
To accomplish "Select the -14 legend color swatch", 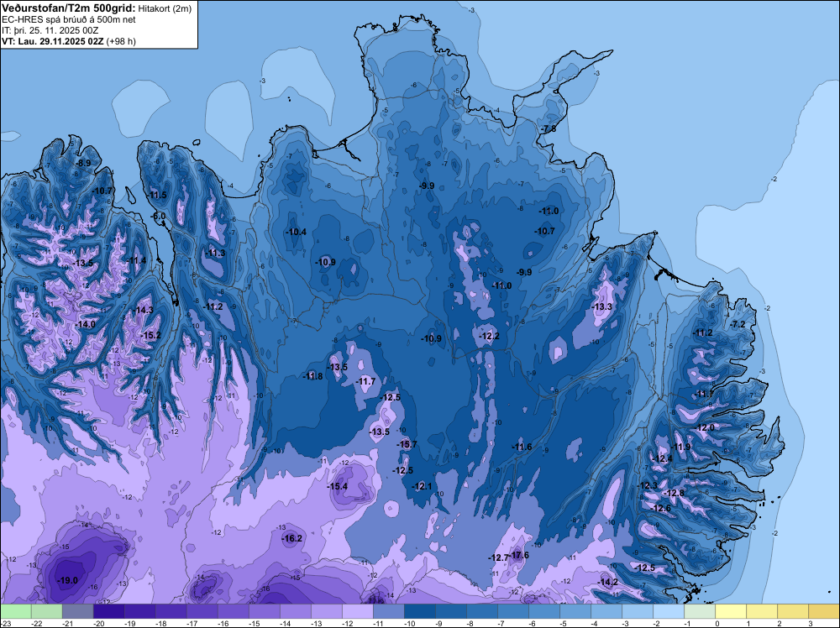I will click(x=296, y=611).
